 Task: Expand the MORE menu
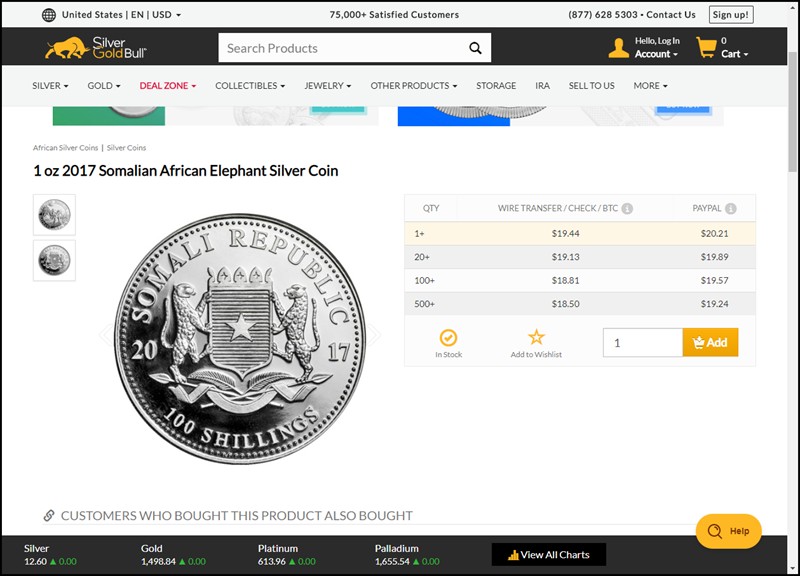[650, 86]
